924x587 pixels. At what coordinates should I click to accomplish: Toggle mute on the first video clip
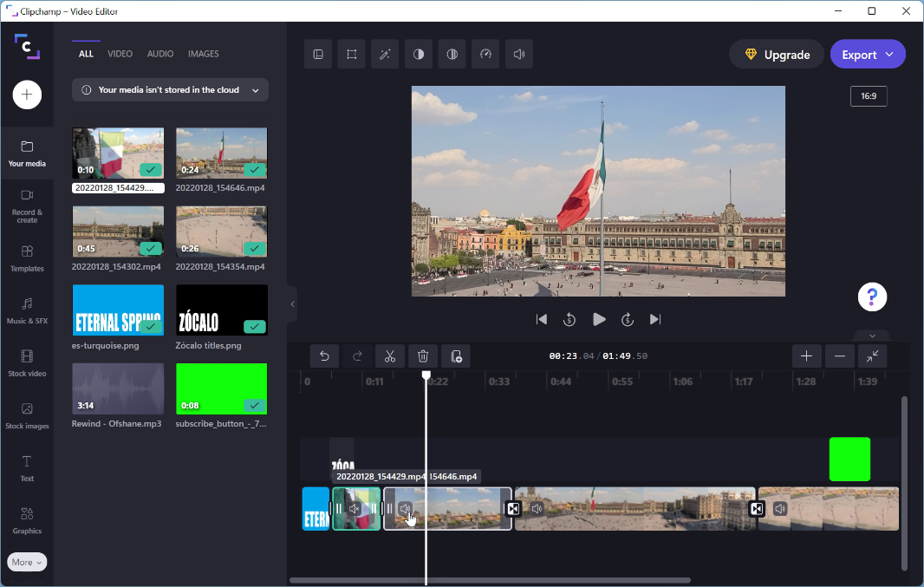tap(355, 509)
